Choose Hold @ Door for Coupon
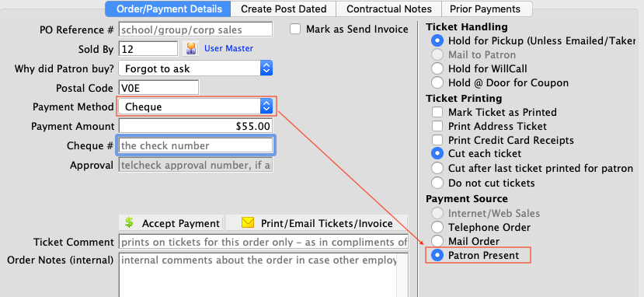644x297 pixels. click(x=437, y=82)
